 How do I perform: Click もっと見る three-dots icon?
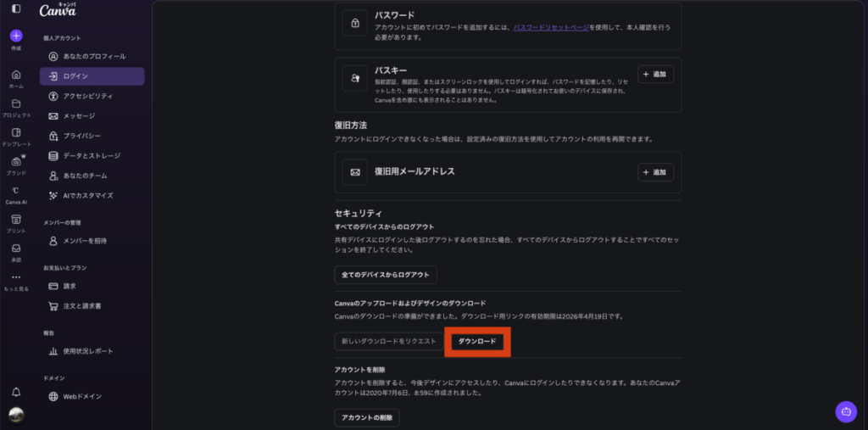tap(16, 277)
